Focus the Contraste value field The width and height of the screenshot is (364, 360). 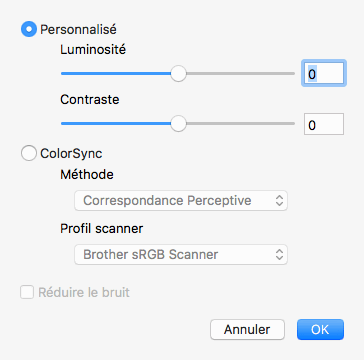tap(324, 124)
